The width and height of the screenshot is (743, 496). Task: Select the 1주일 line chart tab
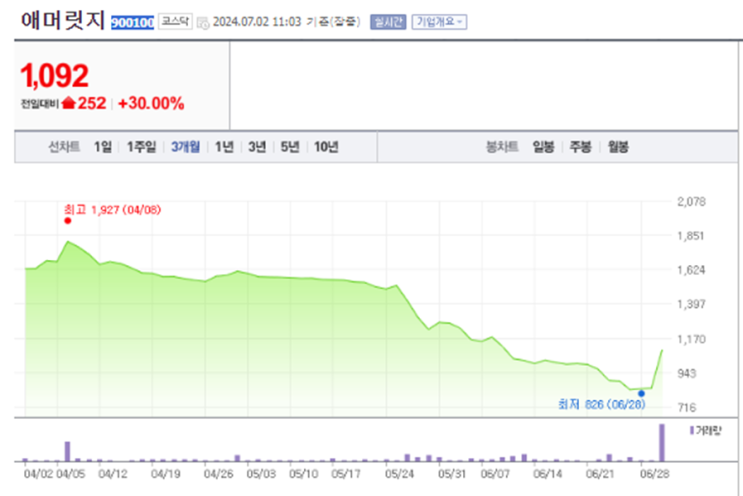point(141,147)
